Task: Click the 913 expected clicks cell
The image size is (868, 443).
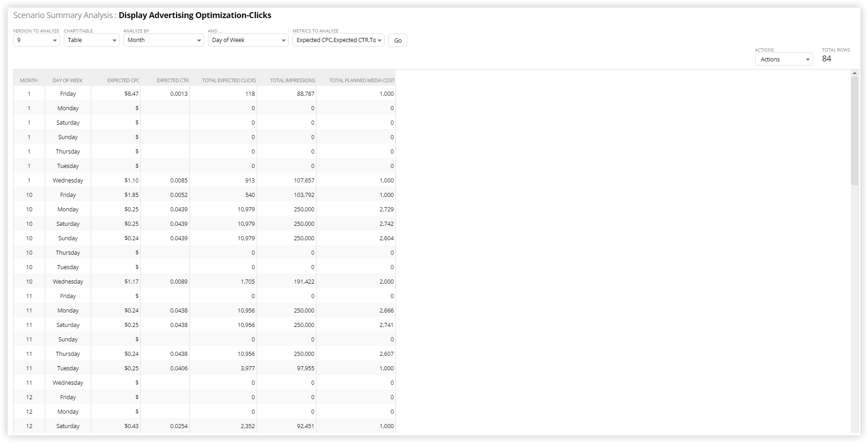Action: 223,181
